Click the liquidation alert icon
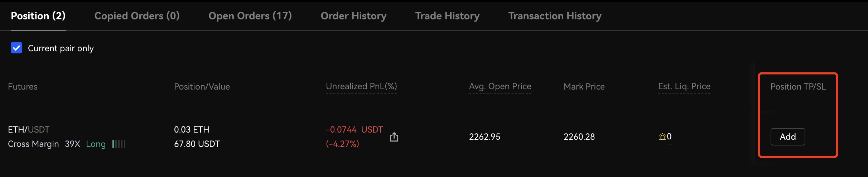Image resolution: width=868 pixels, height=177 pixels. click(662, 137)
